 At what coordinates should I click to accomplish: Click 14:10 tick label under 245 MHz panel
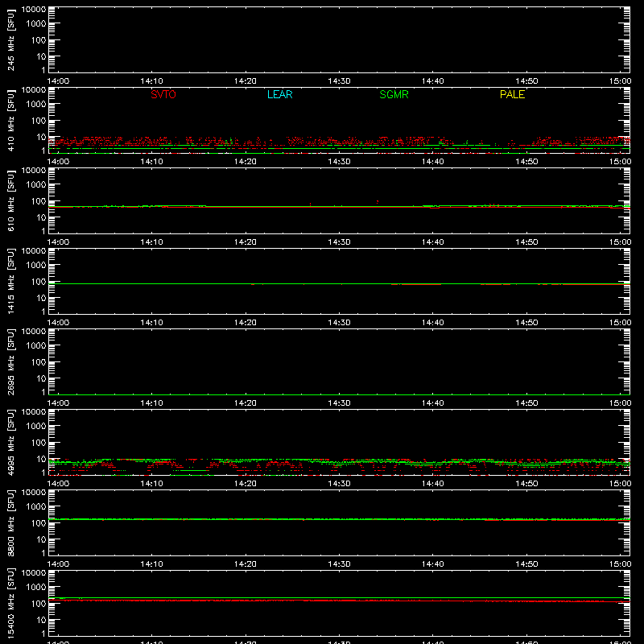point(151,81)
